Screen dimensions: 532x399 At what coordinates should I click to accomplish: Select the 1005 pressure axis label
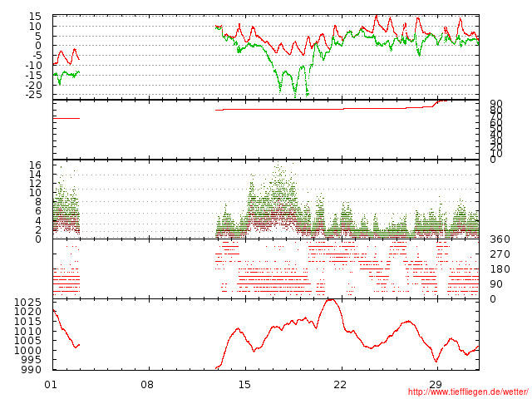click(27, 341)
